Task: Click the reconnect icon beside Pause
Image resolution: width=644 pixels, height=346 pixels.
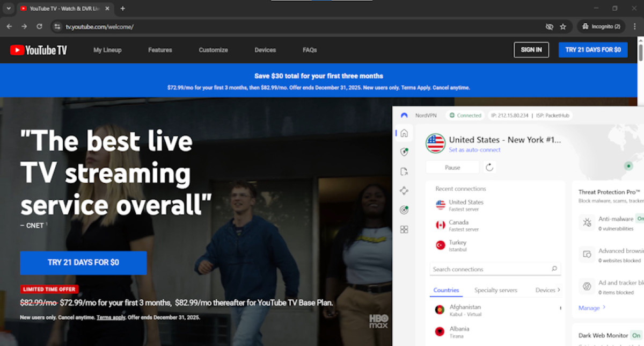Action: pyautogui.click(x=489, y=167)
